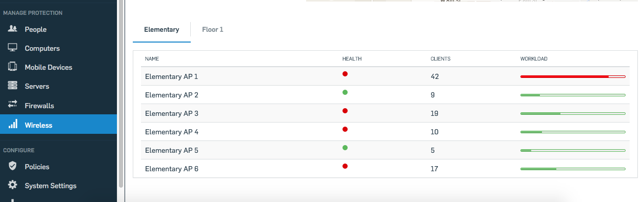
Task: Click the workload bar for Elementary AP 4
Action: (x=573, y=132)
